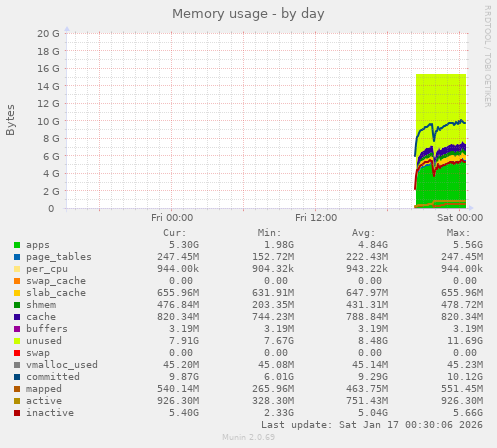Image resolution: width=497 pixels, height=448 pixels.
Task: Click committed current value 9.87G
Action: (184, 377)
